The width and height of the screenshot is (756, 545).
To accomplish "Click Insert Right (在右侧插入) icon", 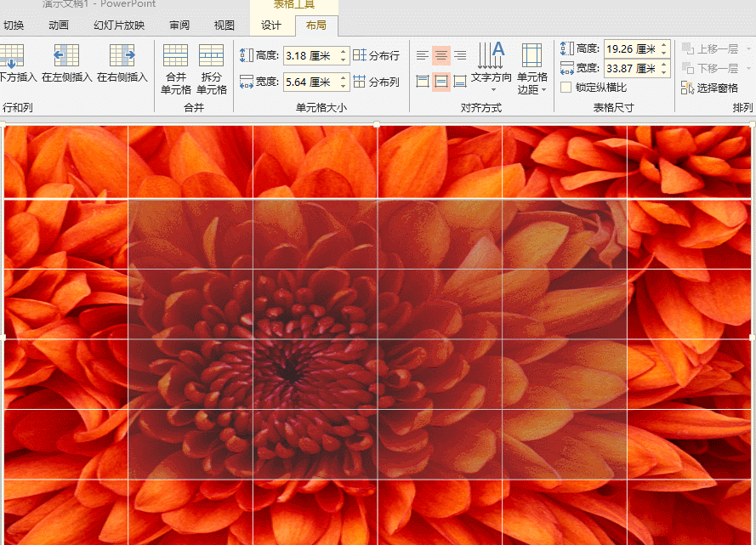I will click(x=122, y=55).
